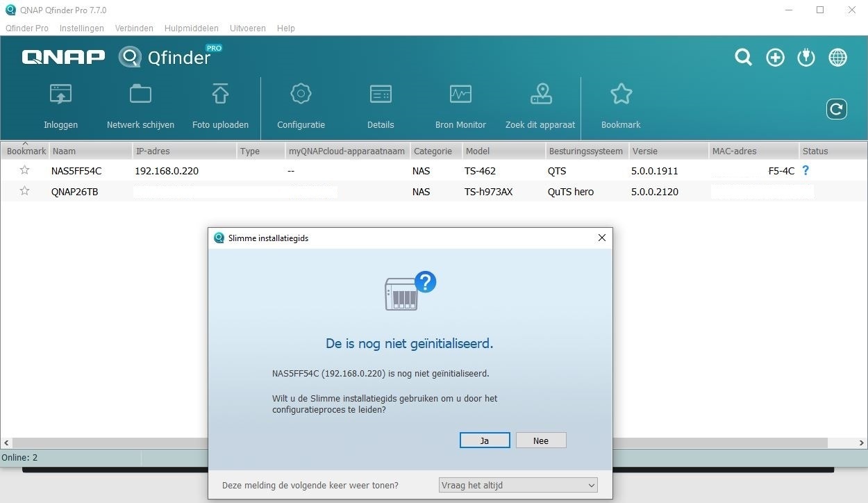Open the Hulpmiddelen menu
This screenshot has width=868, height=503.
pyautogui.click(x=192, y=28)
